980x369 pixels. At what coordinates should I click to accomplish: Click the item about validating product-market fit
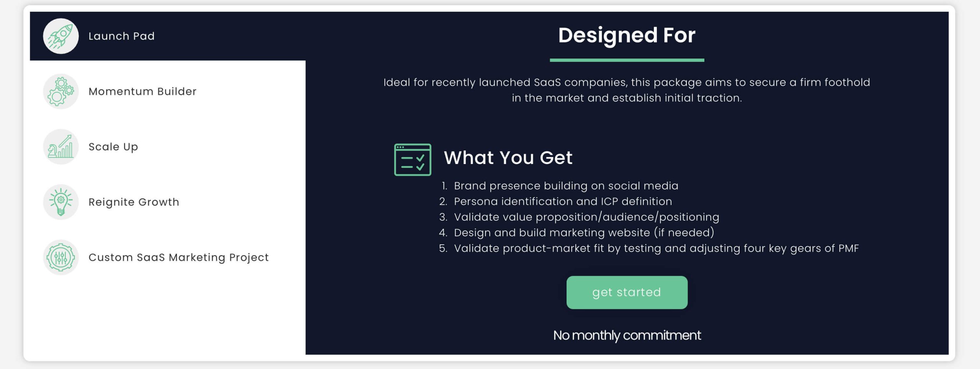(x=656, y=249)
